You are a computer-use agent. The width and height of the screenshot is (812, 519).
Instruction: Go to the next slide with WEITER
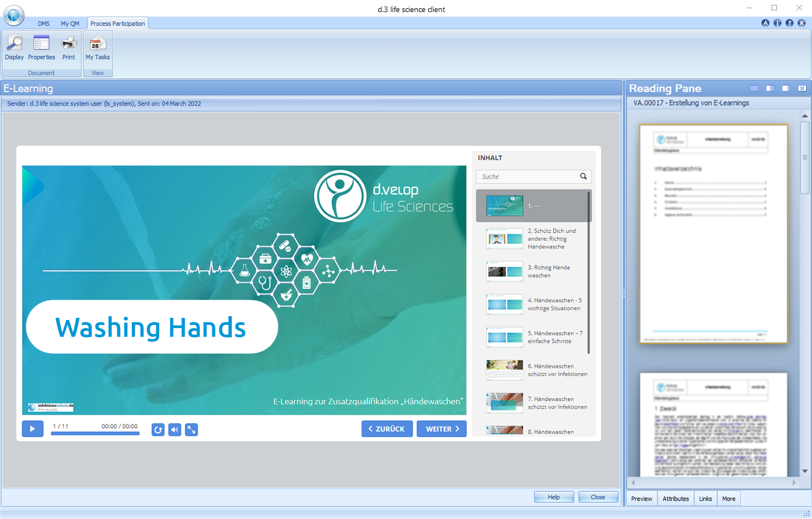click(x=442, y=429)
